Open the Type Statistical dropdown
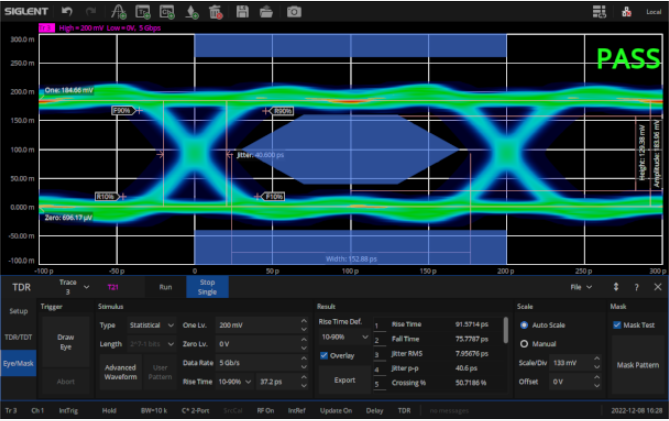The image size is (669, 421). point(151,325)
